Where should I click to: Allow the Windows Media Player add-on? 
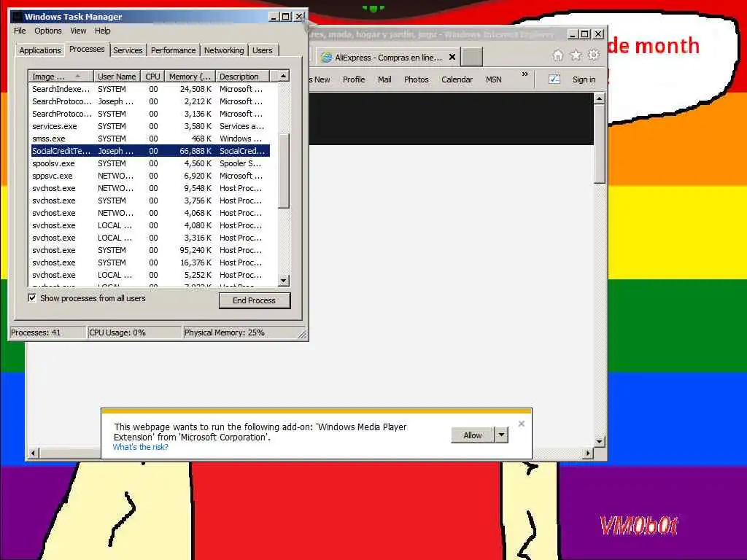click(x=473, y=435)
